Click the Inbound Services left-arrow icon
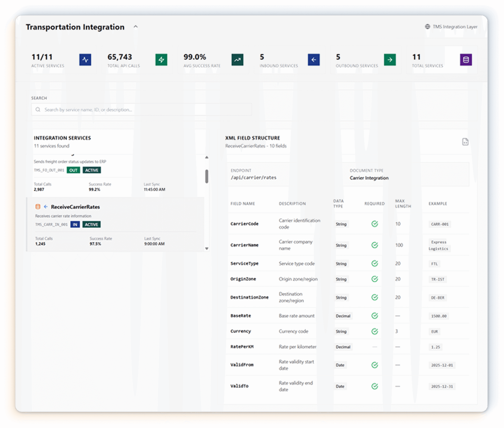 (313, 60)
